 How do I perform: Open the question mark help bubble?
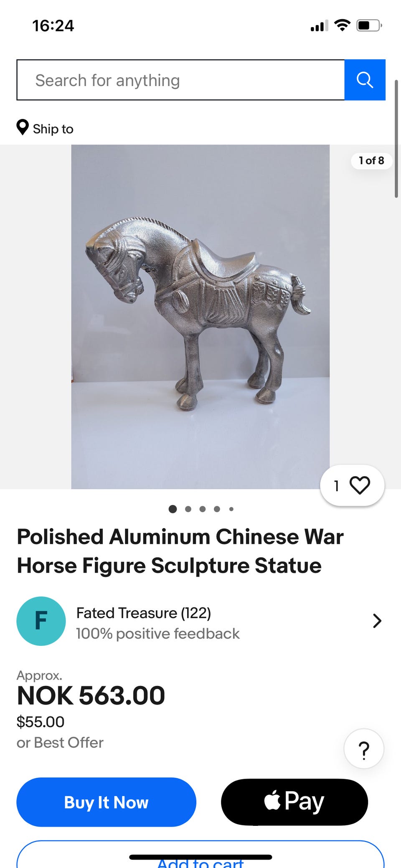(x=364, y=749)
